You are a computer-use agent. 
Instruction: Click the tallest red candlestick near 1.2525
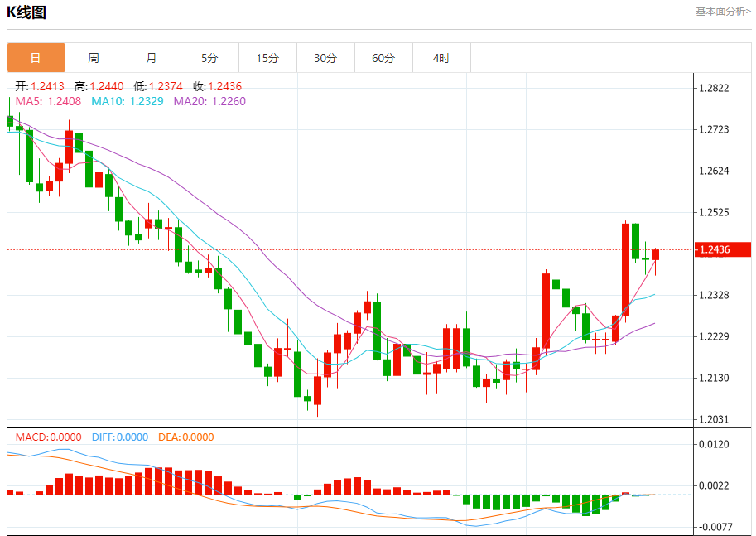tap(625, 270)
